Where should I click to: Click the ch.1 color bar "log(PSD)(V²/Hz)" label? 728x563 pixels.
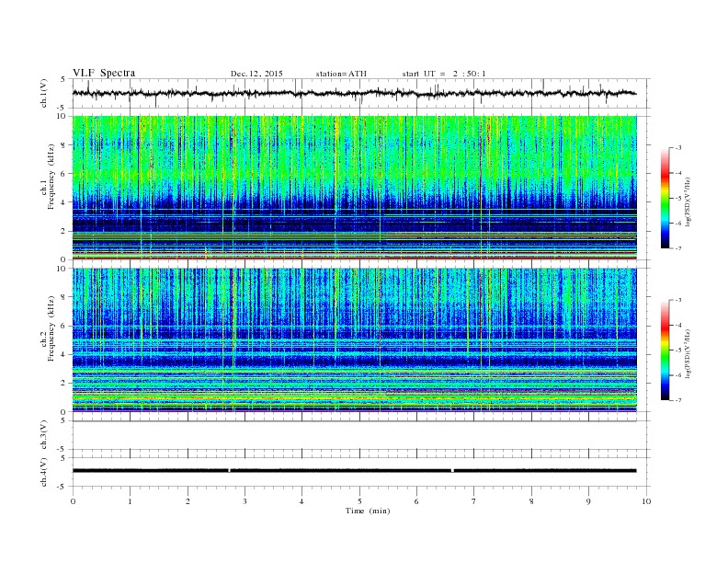688,202
